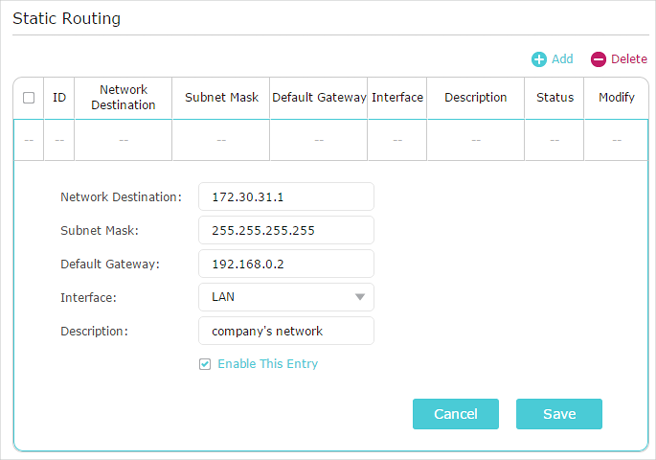Click the Description field reading company's network
Viewport: 656px width, 460px height.
click(286, 330)
